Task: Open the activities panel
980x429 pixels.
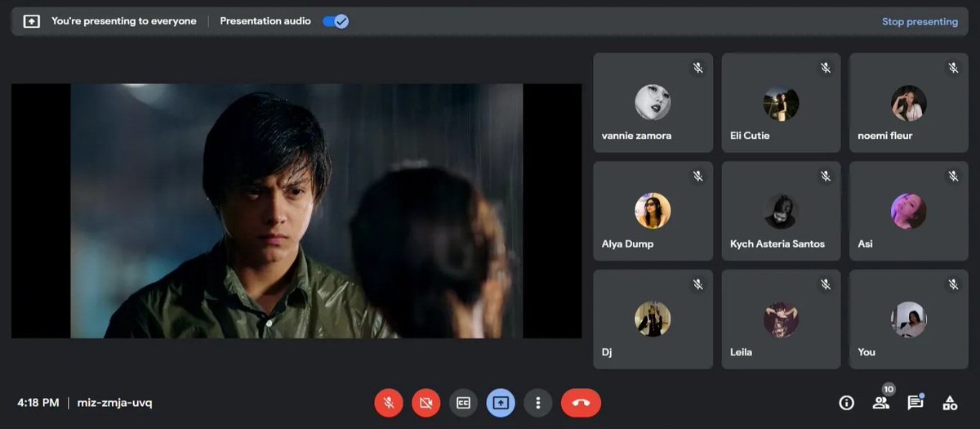Action: click(950, 403)
